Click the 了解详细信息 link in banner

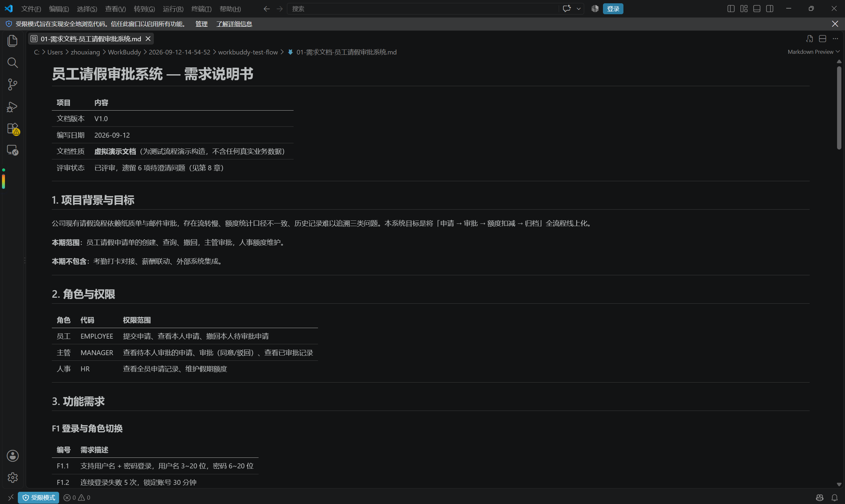point(234,24)
